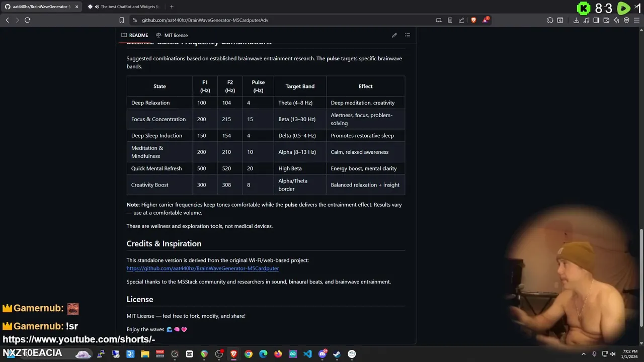Open Google Chrome from the taskbar
Viewport: 644px width, 362px height.
249,354
